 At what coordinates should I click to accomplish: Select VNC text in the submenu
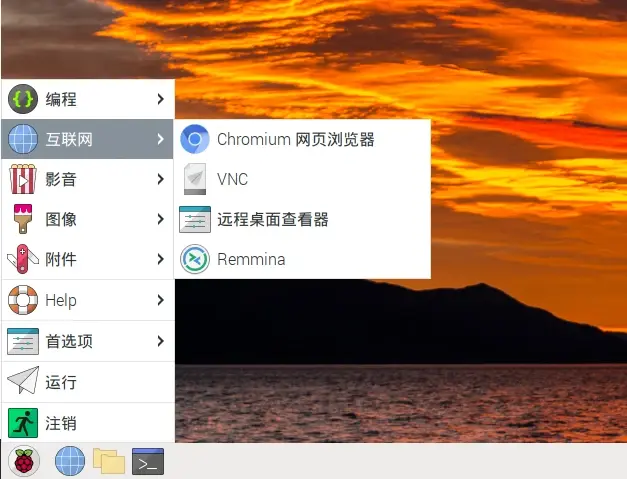(232, 179)
